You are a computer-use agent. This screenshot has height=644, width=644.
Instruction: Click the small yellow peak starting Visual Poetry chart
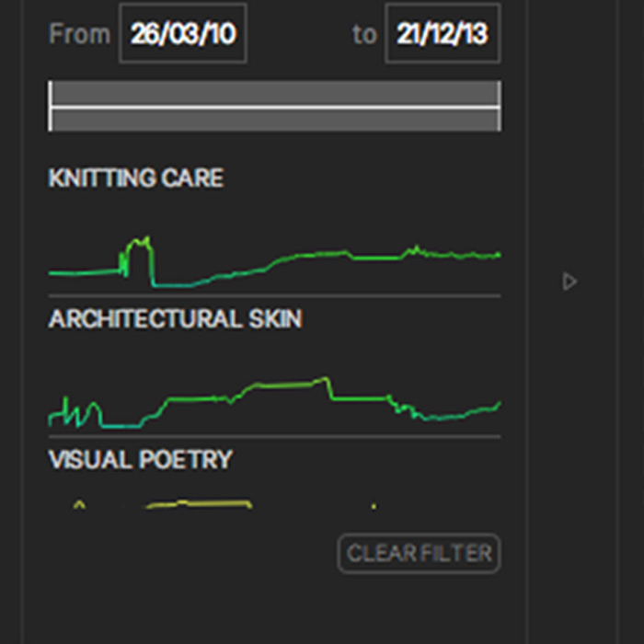(78, 503)
